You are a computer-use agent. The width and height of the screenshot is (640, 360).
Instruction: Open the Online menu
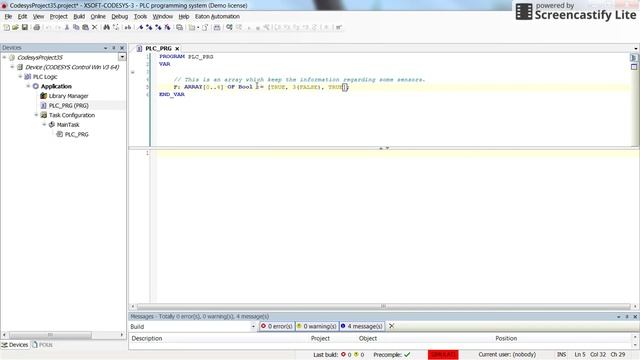[98, 16]
